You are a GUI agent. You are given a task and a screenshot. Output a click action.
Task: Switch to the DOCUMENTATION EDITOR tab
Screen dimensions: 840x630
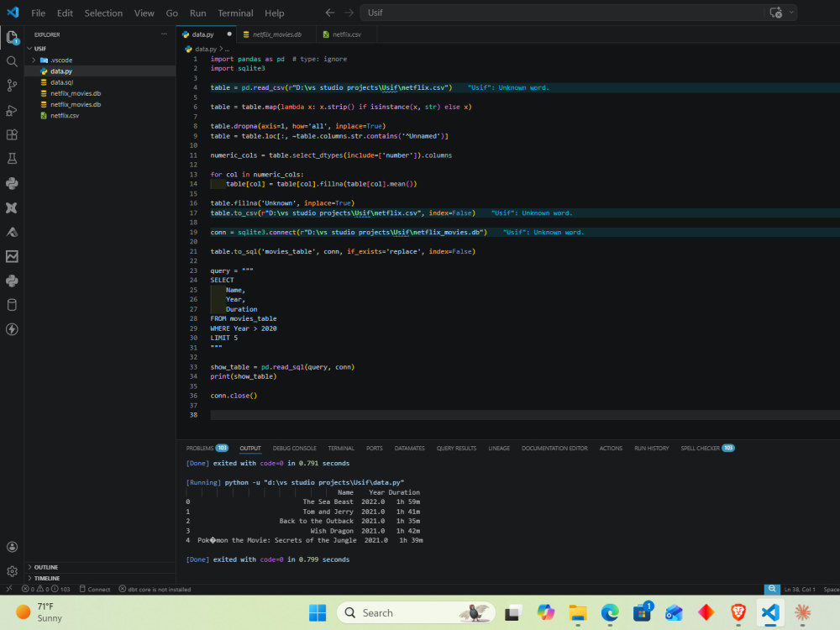coord(554,448)
